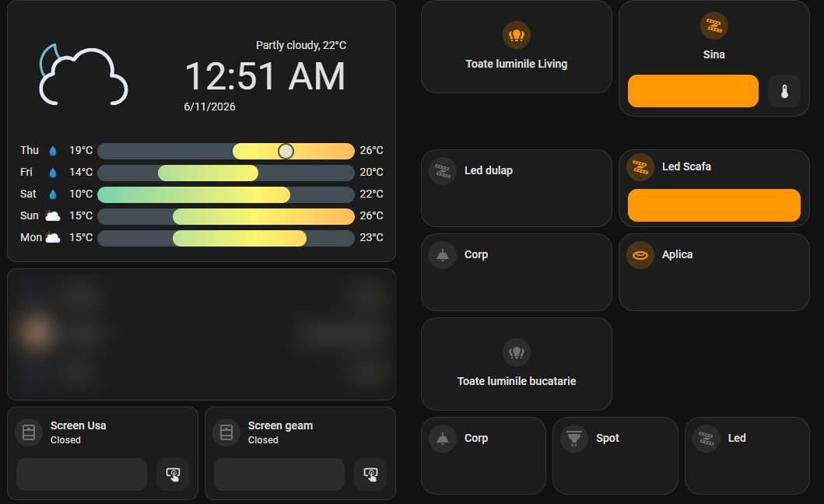Click the Screen geam title
The width and height of the screenshot is (824, 504).
tap(280, 425)
